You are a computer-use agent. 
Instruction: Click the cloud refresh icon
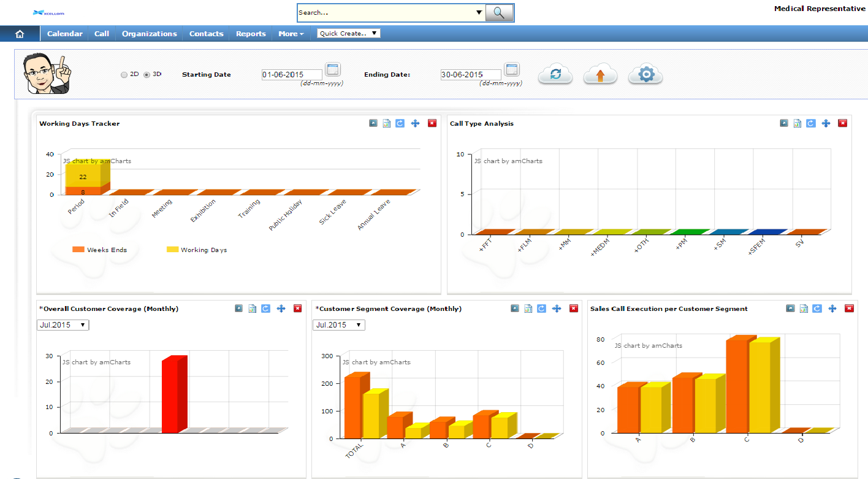(555, 74)
